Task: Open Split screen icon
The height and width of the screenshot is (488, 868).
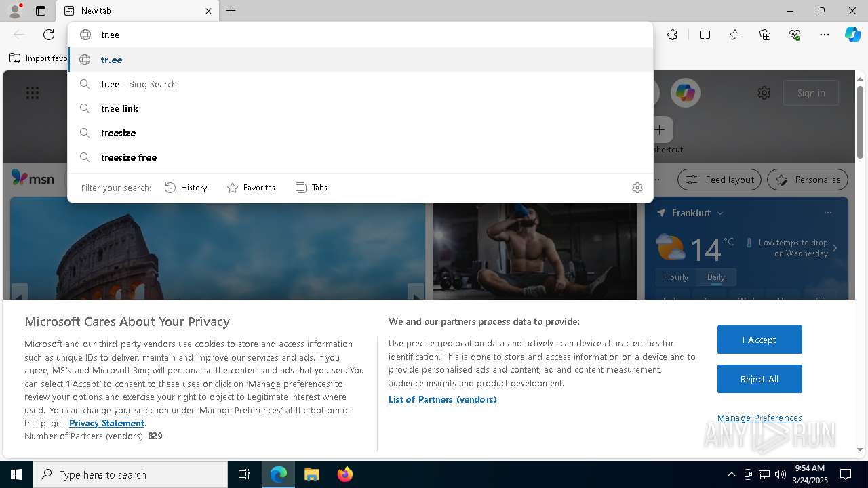Action: coord(705,35)
